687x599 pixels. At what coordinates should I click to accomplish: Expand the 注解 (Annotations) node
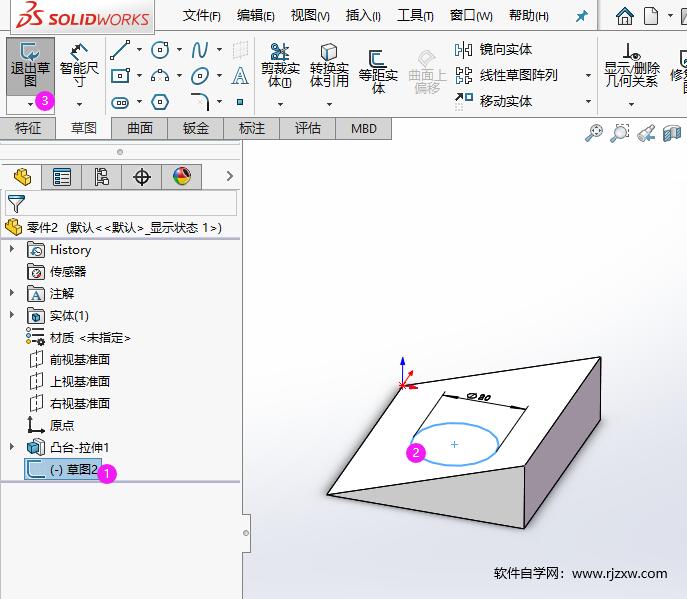click(x=12, y=292)
